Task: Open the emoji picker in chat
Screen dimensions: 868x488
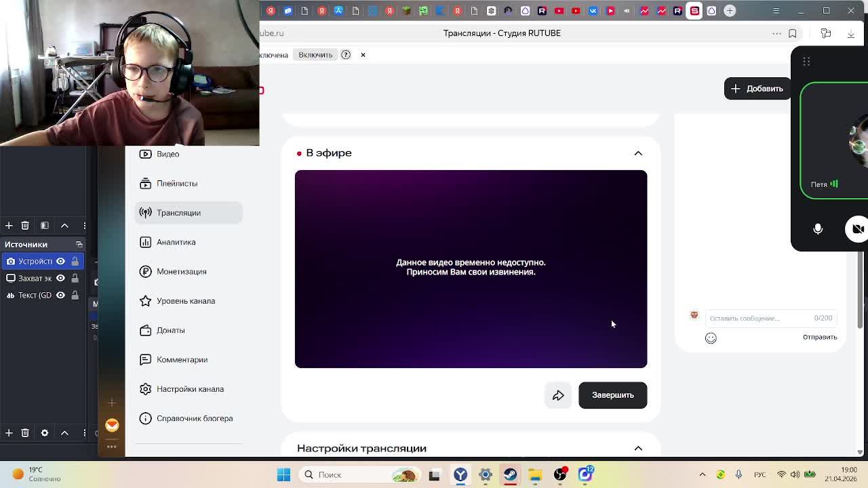Action: point(711,338)
